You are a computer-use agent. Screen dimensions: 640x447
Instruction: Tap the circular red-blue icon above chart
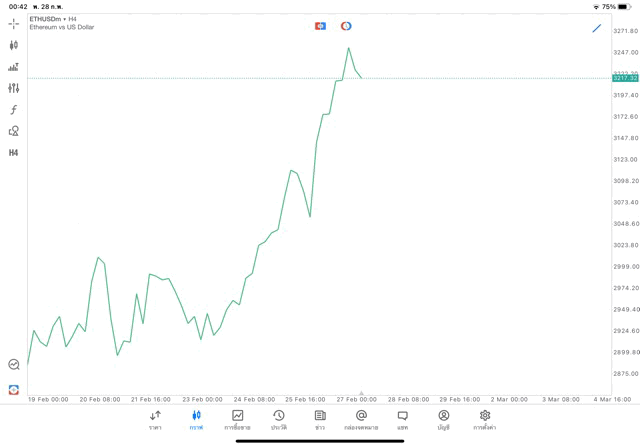pyautogui.click(x=346, y=26)
